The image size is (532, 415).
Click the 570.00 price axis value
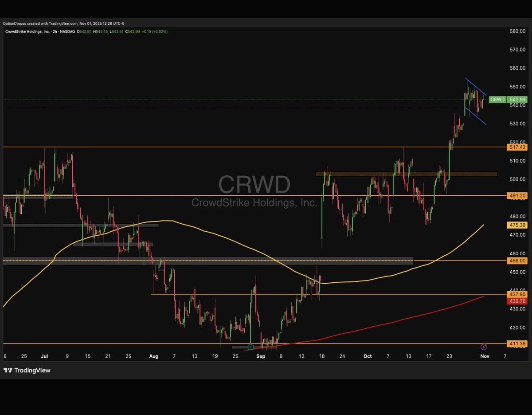[517, 50]
